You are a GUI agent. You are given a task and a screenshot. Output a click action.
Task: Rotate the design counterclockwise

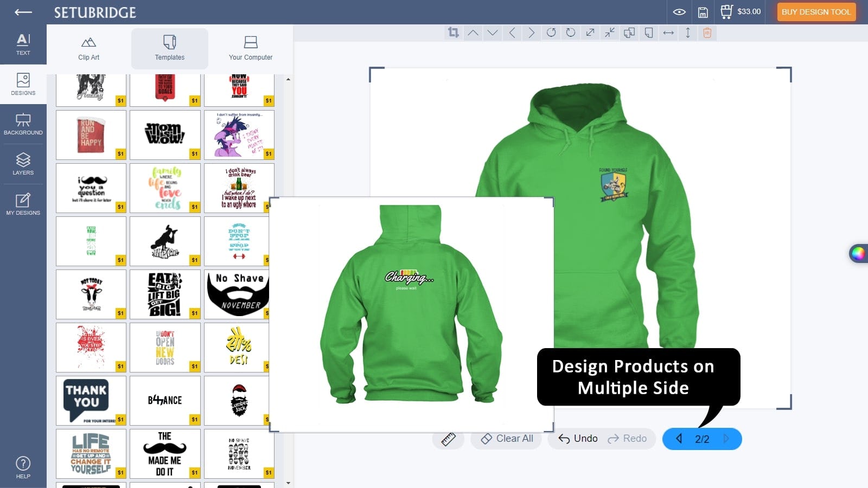coord(551,33)
